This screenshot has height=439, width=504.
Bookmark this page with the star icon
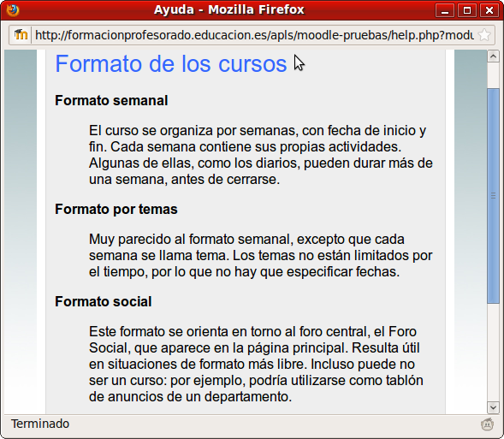484,35
